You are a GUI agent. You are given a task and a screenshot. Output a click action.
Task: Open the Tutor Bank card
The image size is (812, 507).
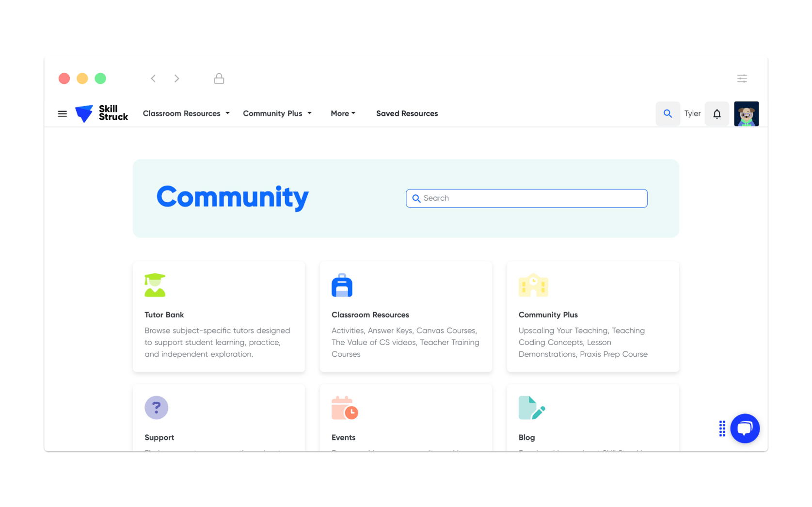pyautogui.click(x=219, y=317)
